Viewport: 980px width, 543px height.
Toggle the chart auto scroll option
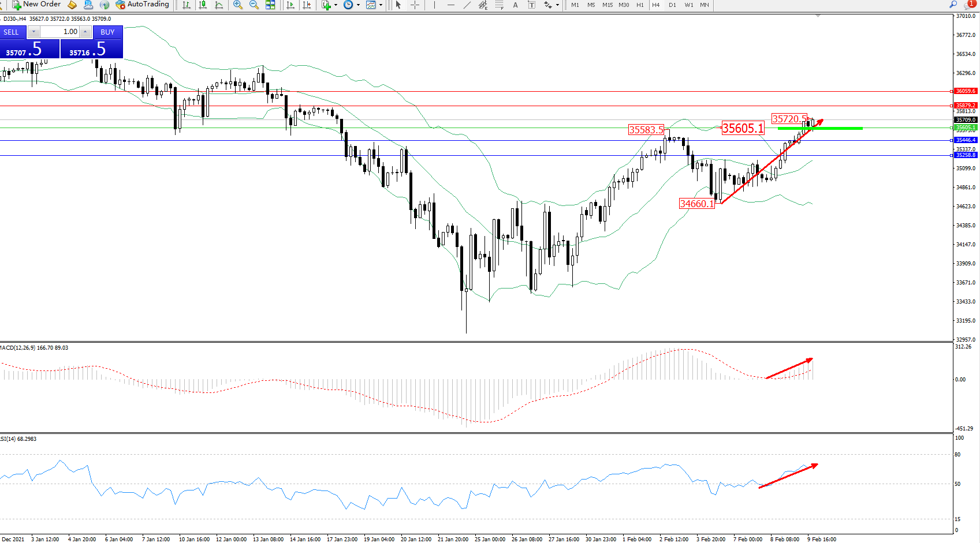pos(290,5)
